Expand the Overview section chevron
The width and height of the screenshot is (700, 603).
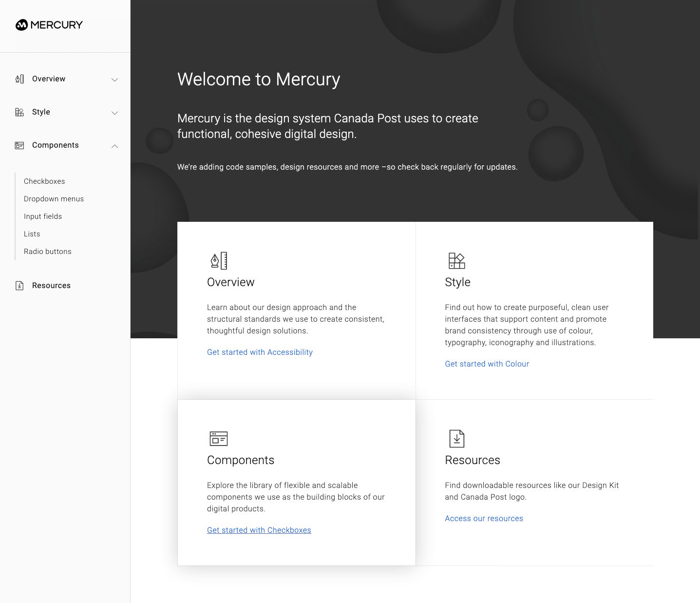coord(115,79)
